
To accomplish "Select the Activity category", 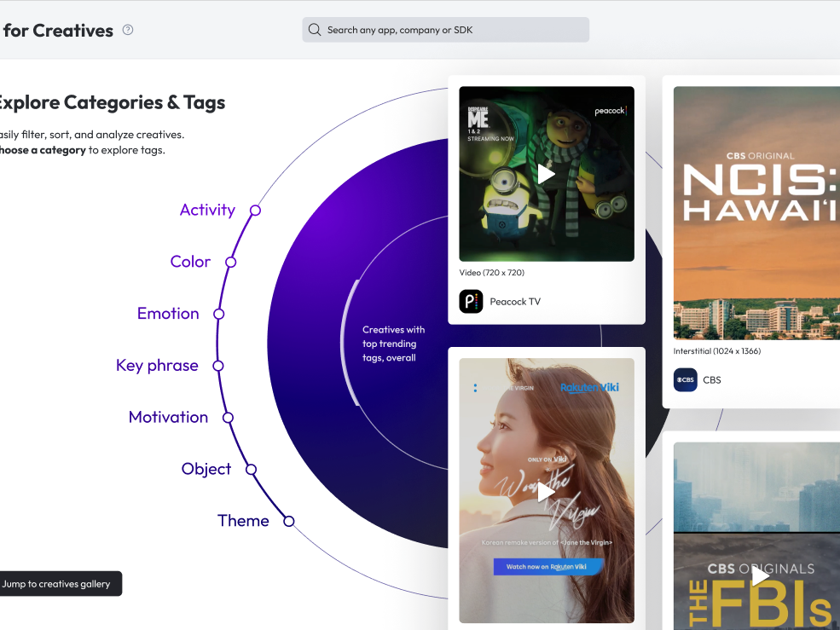I will pos(207,210).
